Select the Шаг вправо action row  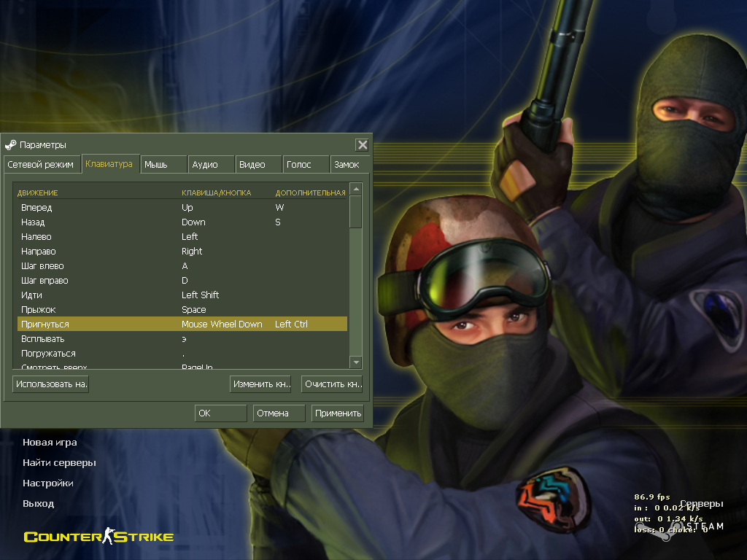pyautogui.click(x=182, y=281)
